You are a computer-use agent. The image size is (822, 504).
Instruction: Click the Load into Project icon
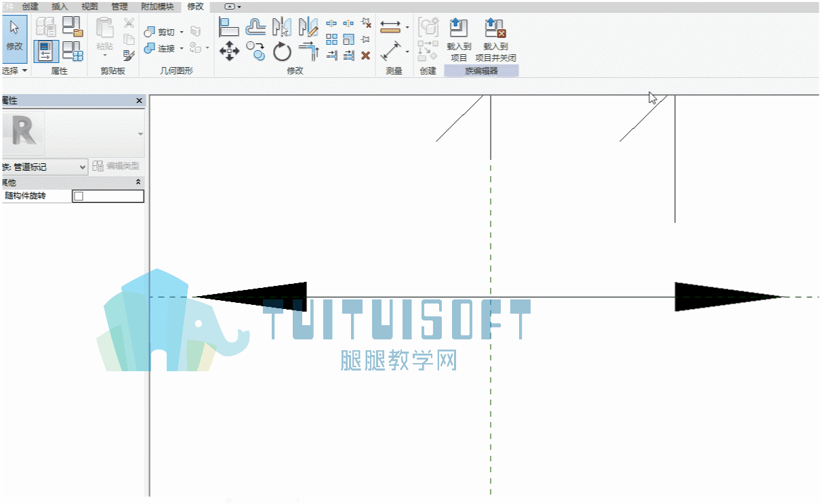[459, 40]
